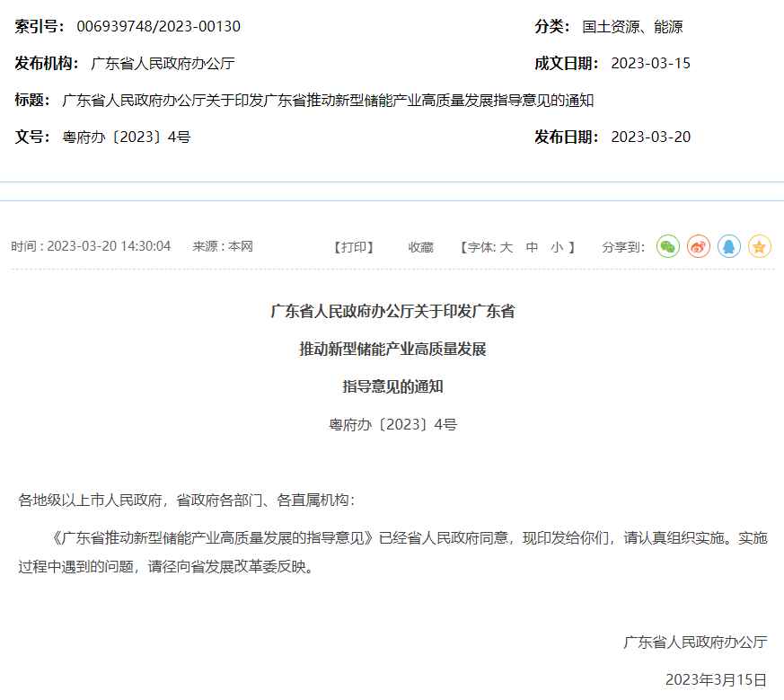Click the 分享到 share label
Image resolution: width=784 pixels, height=700 pixels.
[622, 246]
